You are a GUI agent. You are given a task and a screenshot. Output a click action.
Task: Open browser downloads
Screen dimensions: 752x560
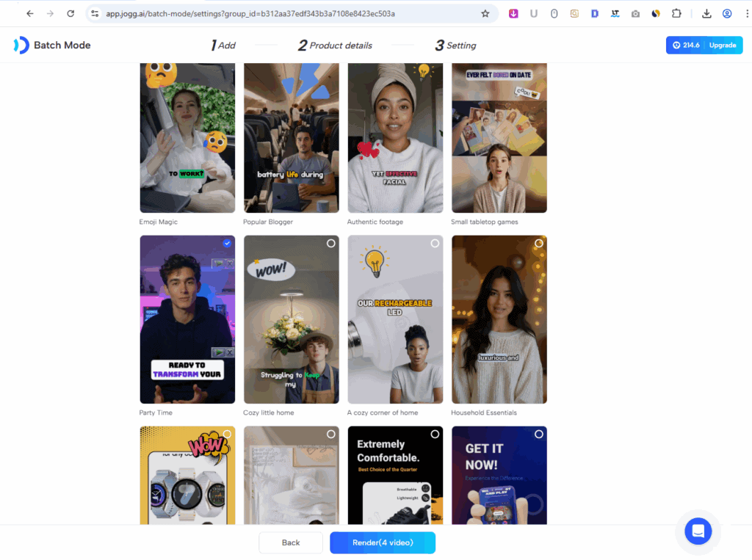click(x=706, y=13)
